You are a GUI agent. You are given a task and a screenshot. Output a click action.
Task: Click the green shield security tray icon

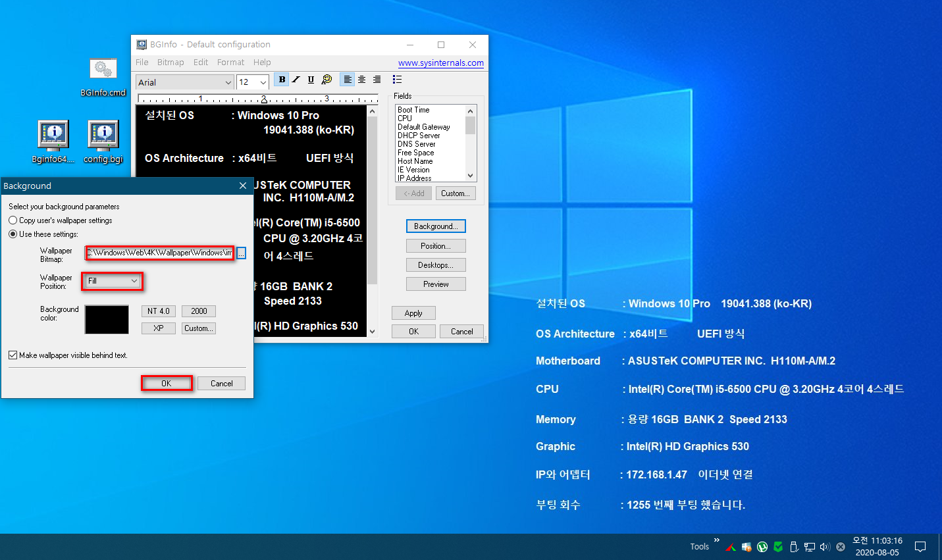pos(778,547)
